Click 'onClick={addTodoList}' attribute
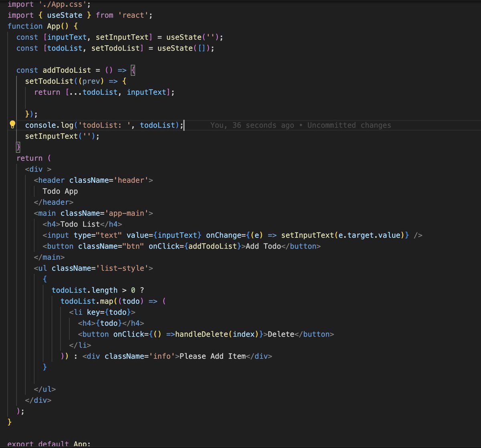The image size is (481, 448). point(195,246)
